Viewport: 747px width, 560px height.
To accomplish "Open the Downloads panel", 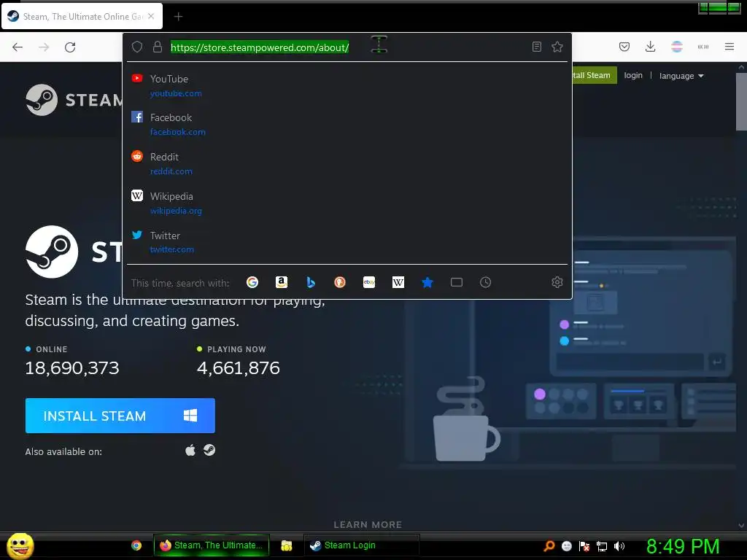I will (x=650, y=47).
